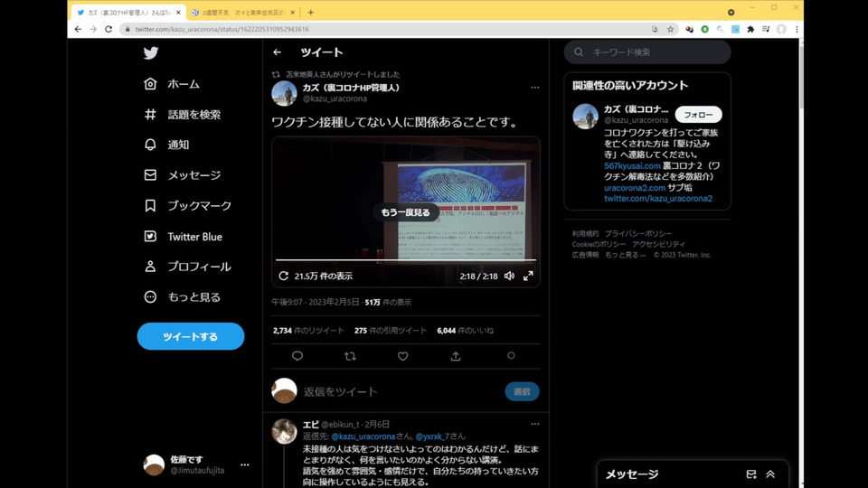Click the video progress bar
This screenshot has width=868, height=488.
(406, 259)
